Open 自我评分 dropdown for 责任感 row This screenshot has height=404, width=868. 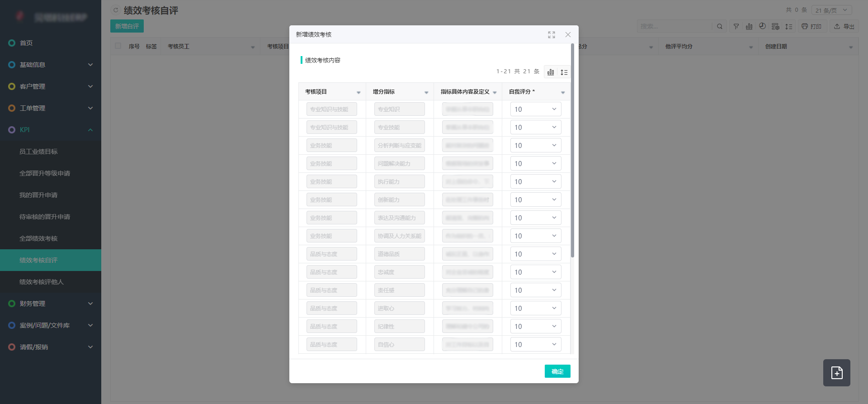point(536,290)
